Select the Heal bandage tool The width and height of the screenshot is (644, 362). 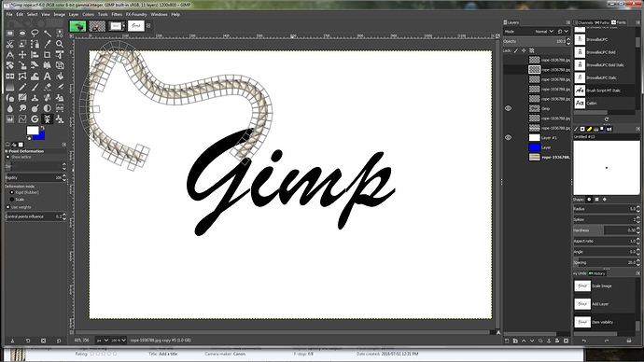click(x=48, y=98)
